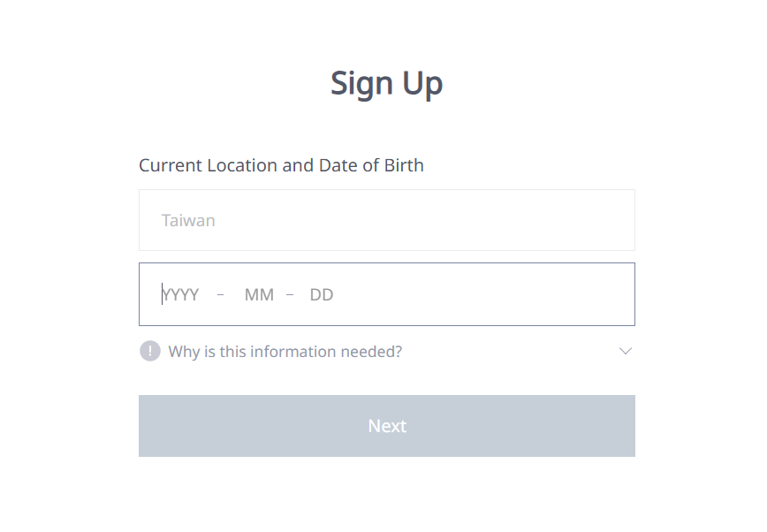This screenshot has height=532, width=767.
Task: Expand the information-needed chevron arrow
Action: [x=626, y=352]
